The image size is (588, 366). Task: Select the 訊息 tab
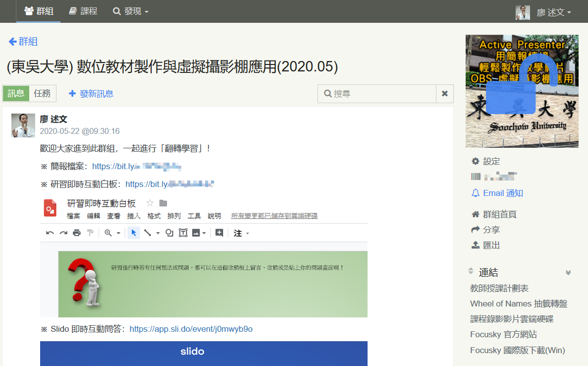[x=16, y=93]
